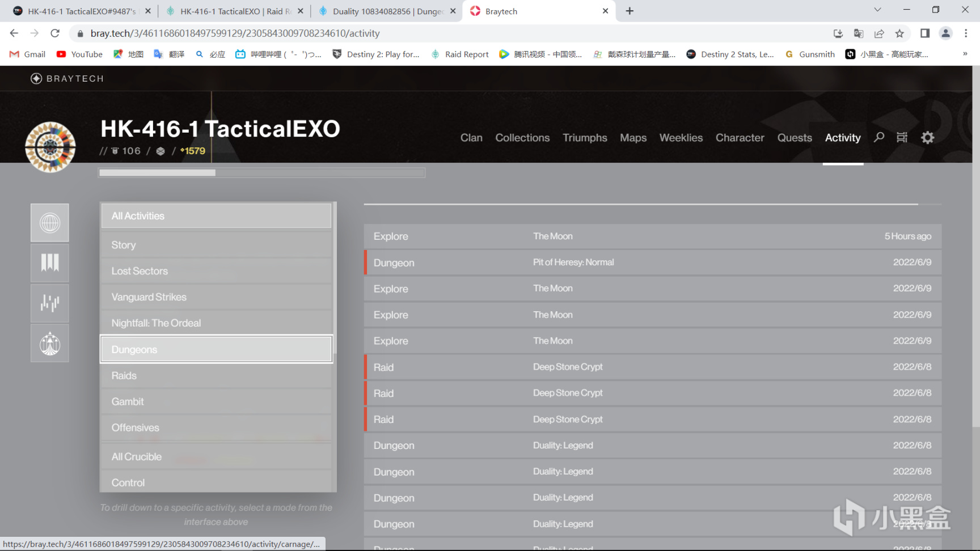This screenshot has height=551, width=980.
Task: Expand hidden bookmarks with double chevron
Action: click(x=965, y=54)
